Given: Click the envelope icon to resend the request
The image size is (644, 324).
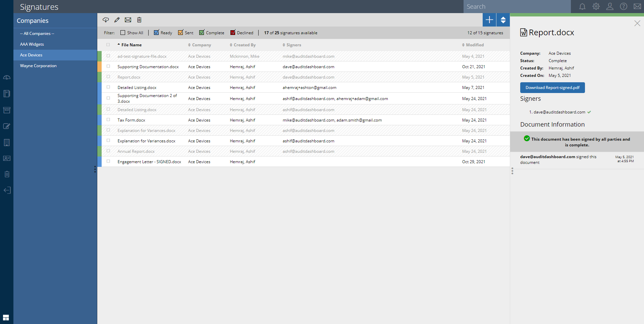Looking at the screenshot, I should [128, 20].
